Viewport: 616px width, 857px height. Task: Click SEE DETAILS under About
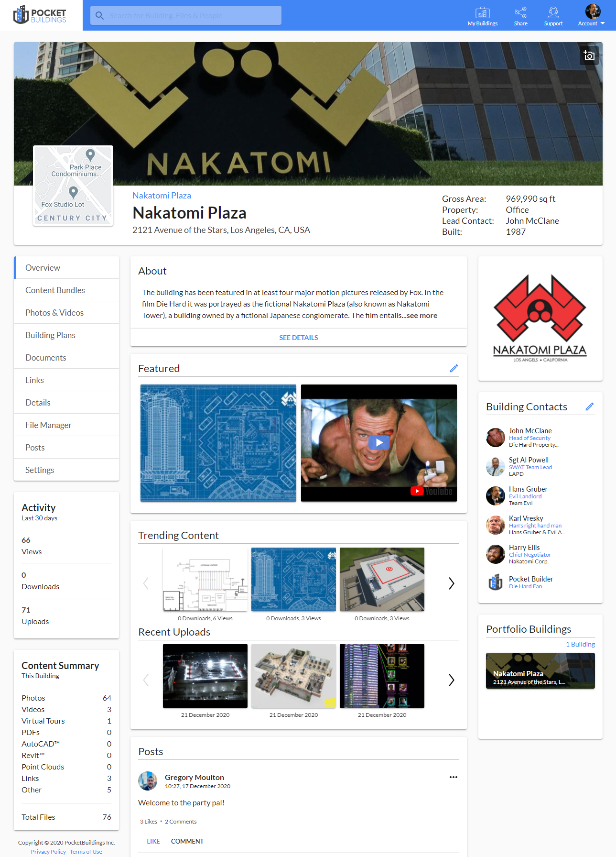(299, 338)
